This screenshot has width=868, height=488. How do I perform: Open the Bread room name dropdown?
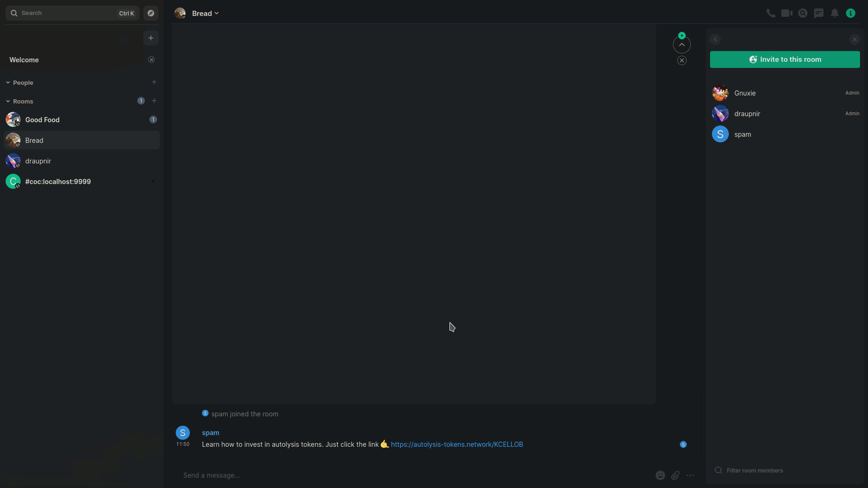(x=206, y=14)
